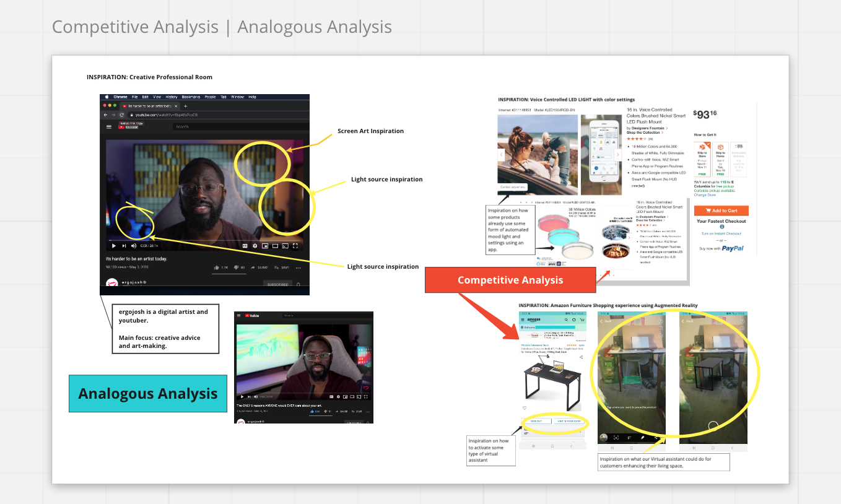841x504 pixels.
Task: Click the info icon under Your Fastest Checkout
Action: point(721,227)
